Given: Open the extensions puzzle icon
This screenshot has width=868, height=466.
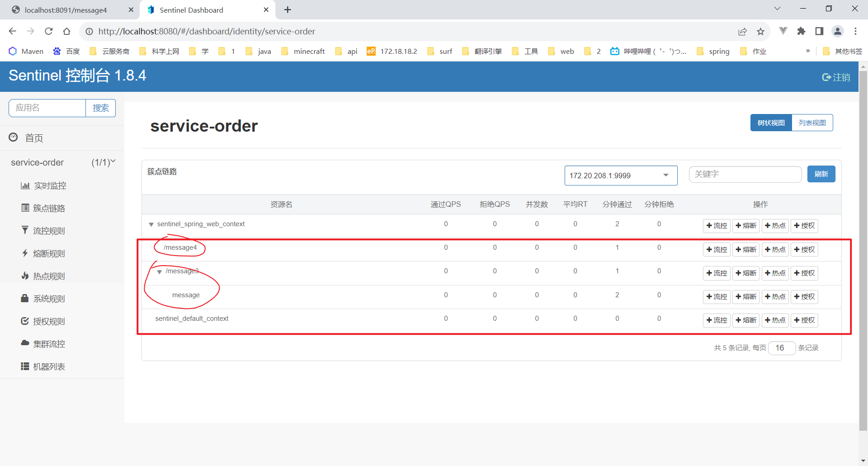Looking at the screenshot, I should [801, 31].
